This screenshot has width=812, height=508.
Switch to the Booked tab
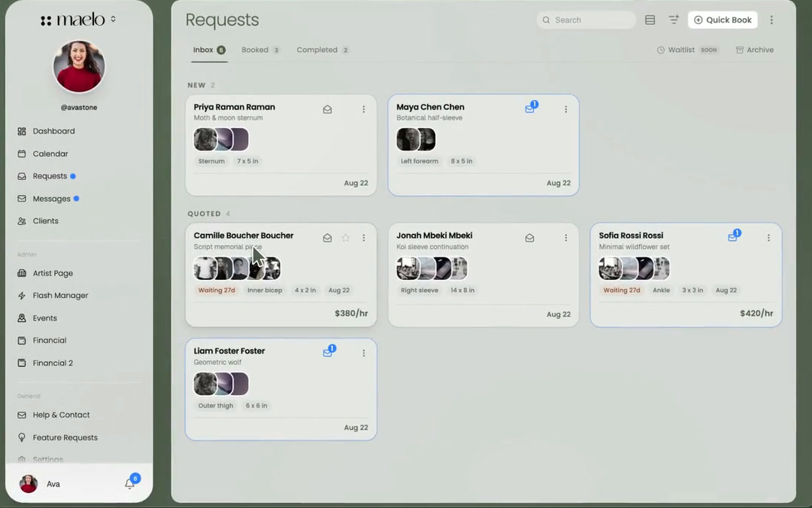tap(260, 50)
